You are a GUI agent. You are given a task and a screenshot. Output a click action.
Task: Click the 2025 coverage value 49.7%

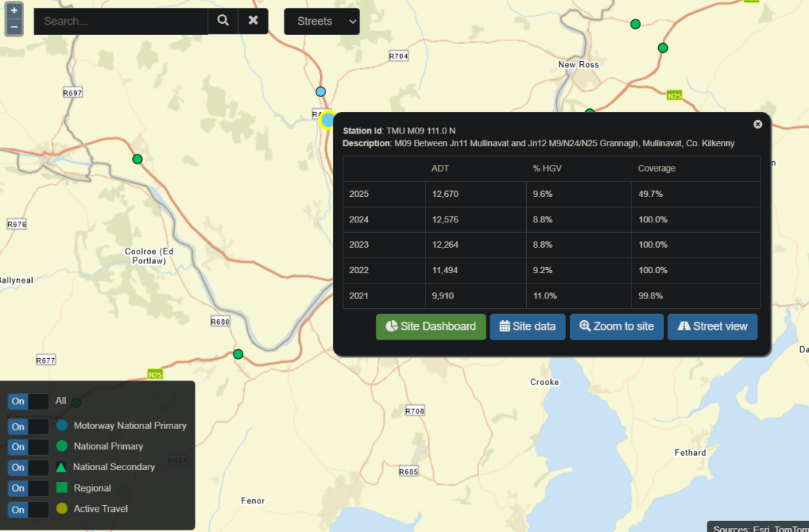(651, 194)
